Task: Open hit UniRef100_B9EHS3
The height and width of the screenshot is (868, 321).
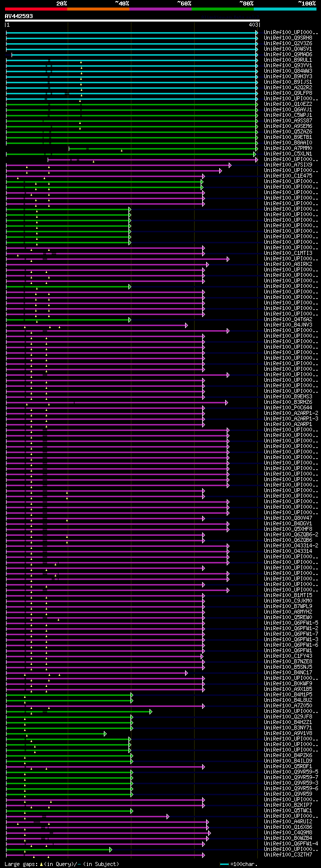Action: click(288, 396)
